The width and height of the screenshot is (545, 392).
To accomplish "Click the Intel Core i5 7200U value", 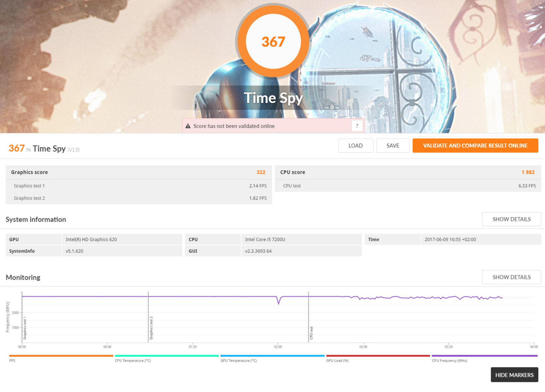I will pos(265,239).
